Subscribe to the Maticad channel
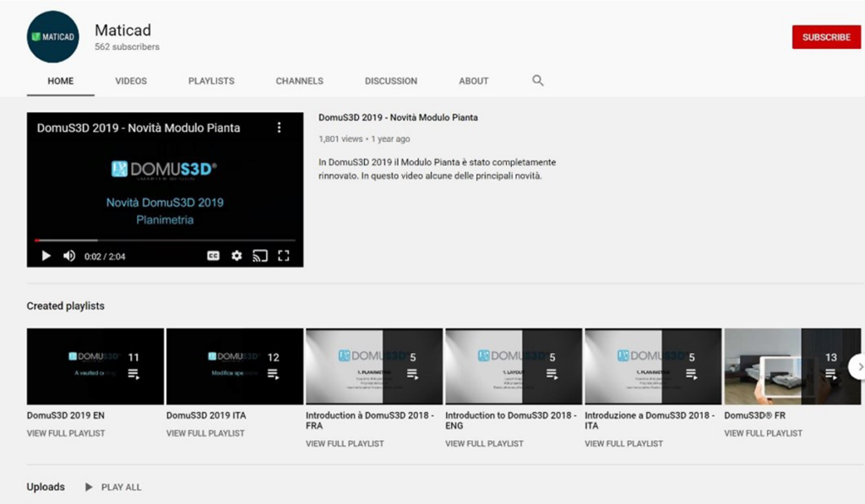The width and height of the screenshot is (865, 504). click(x=826, y=37)
